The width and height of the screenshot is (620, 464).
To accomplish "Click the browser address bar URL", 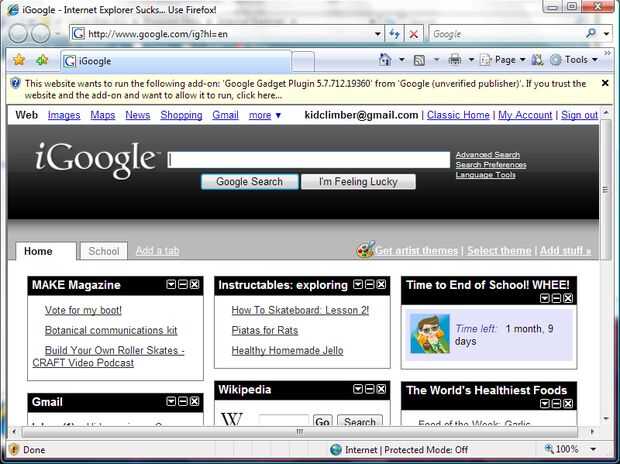I will tap(157, 34).
